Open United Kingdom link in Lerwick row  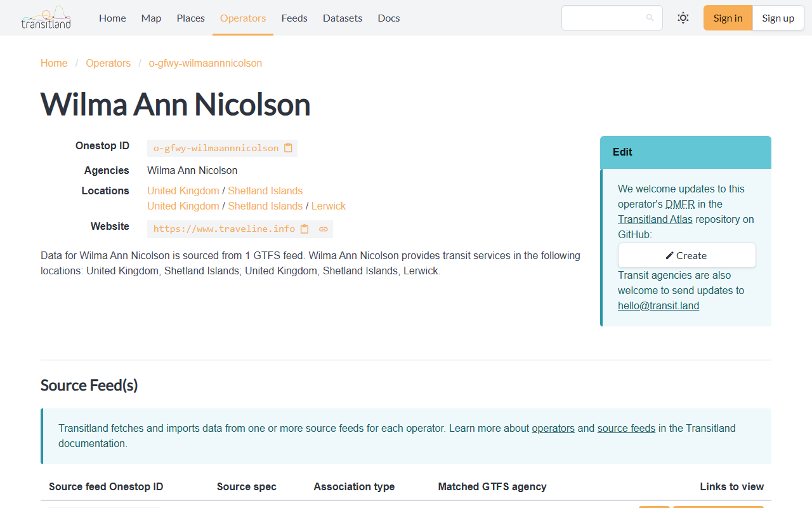(183, 206)
